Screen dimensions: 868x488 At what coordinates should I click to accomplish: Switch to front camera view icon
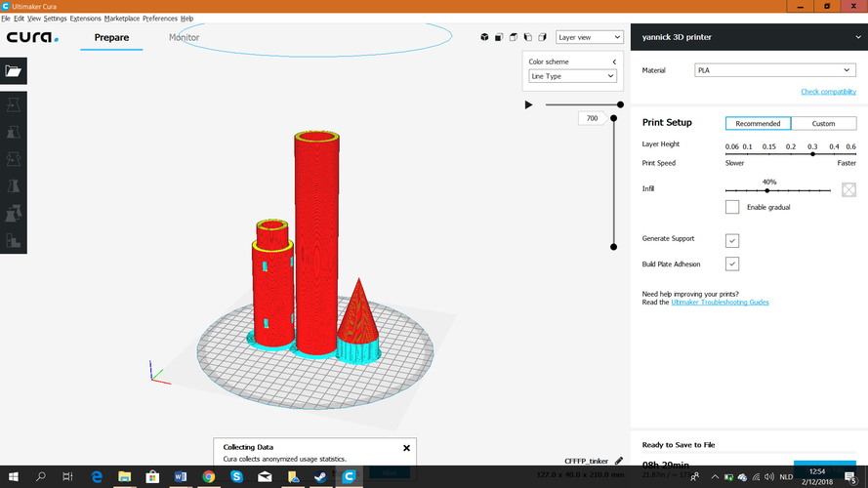click(x=499, y=37)
